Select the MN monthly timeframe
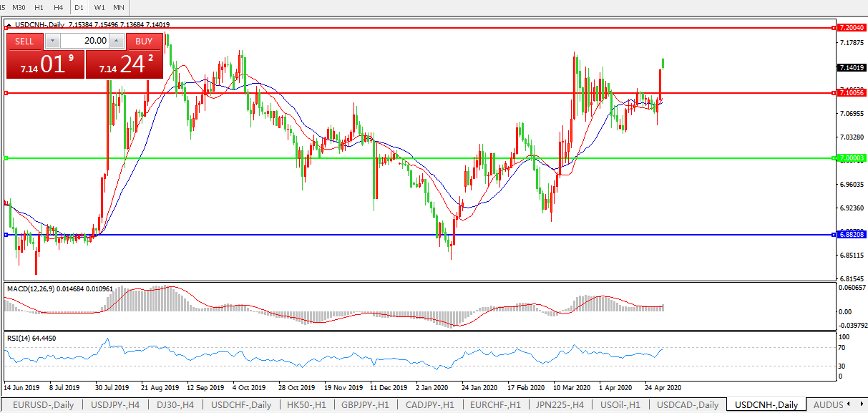Image resolution: width=868 pixels, height=413 pixels. (119, 7)
